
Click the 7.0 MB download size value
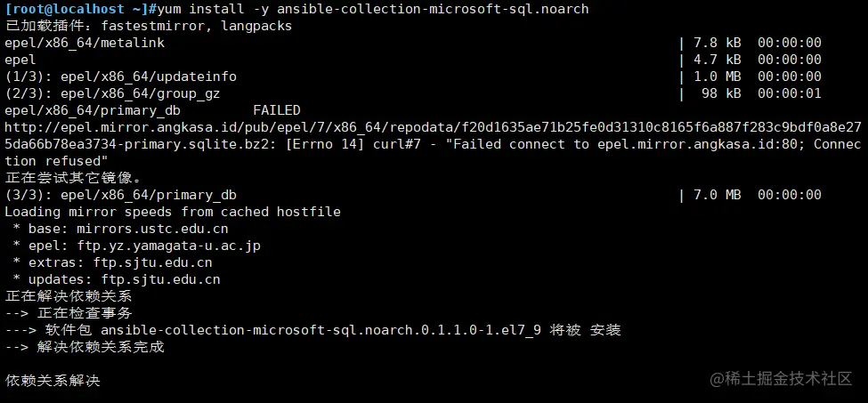[718, 195]
